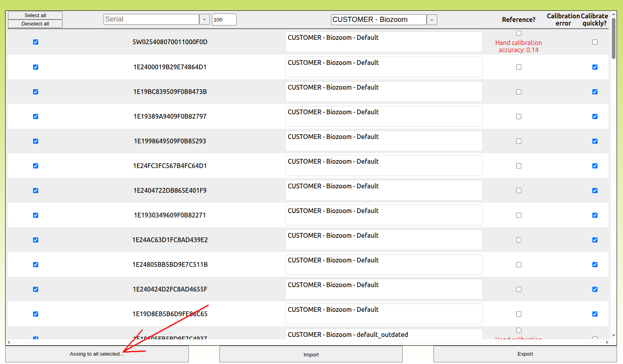The width and height of the screenshot is (623, 364).
Task: Click the Select all button
Action: point(35,15)
